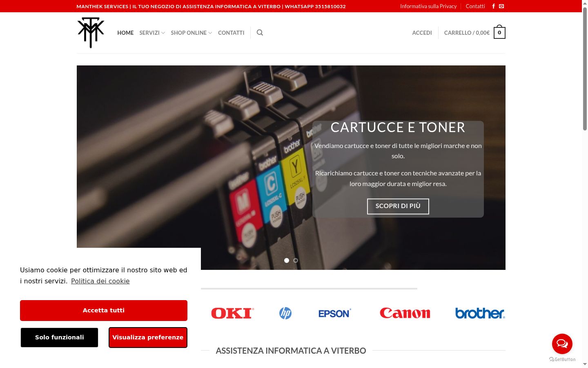Open the Contatti main menu item

231,33
